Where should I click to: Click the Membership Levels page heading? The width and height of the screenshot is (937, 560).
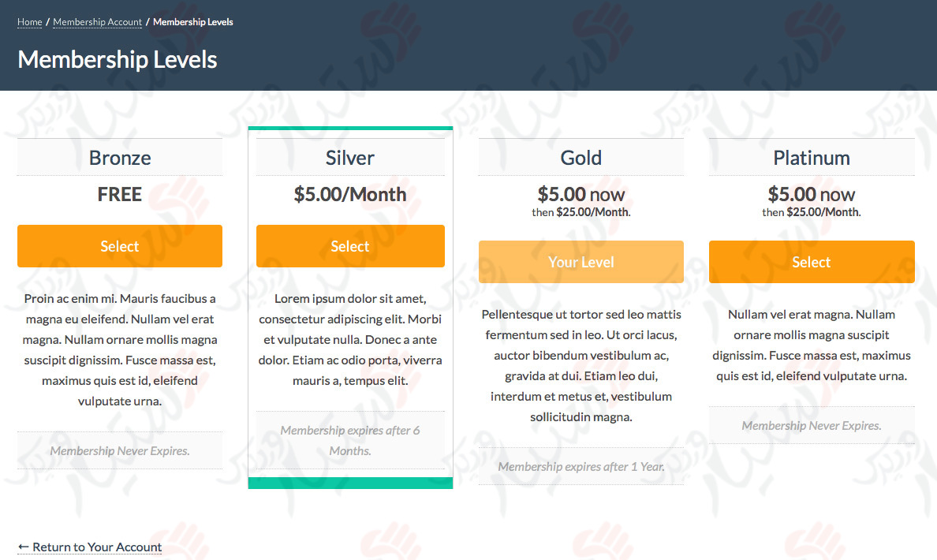click(117, 59)
